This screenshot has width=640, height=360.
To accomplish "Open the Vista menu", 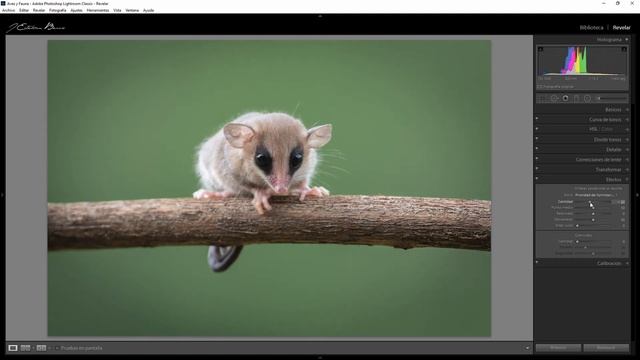I will click(x=117, y=10).
